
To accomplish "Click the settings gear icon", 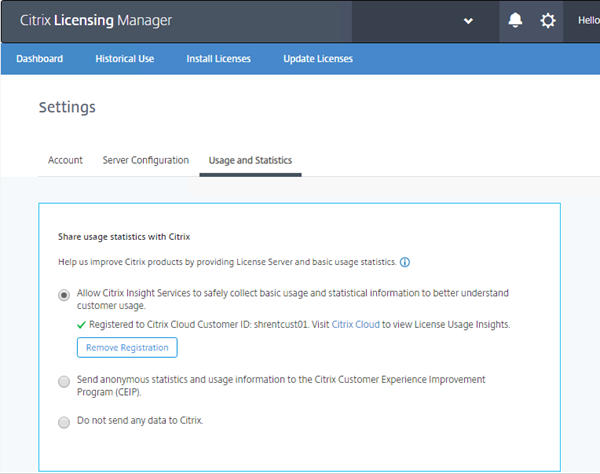I will point(548,21).
